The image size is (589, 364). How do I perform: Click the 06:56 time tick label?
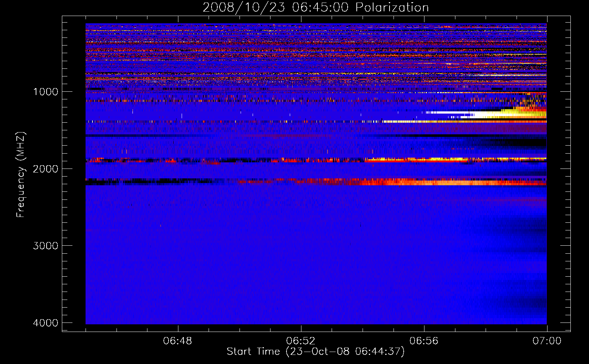point(424,341)
